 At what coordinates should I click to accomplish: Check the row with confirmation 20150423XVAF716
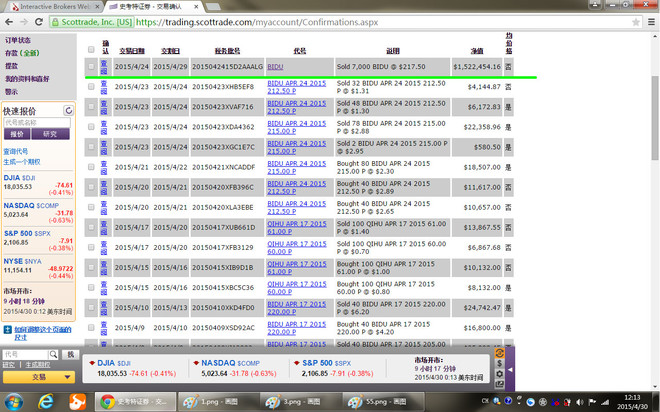tap(91, 107)
